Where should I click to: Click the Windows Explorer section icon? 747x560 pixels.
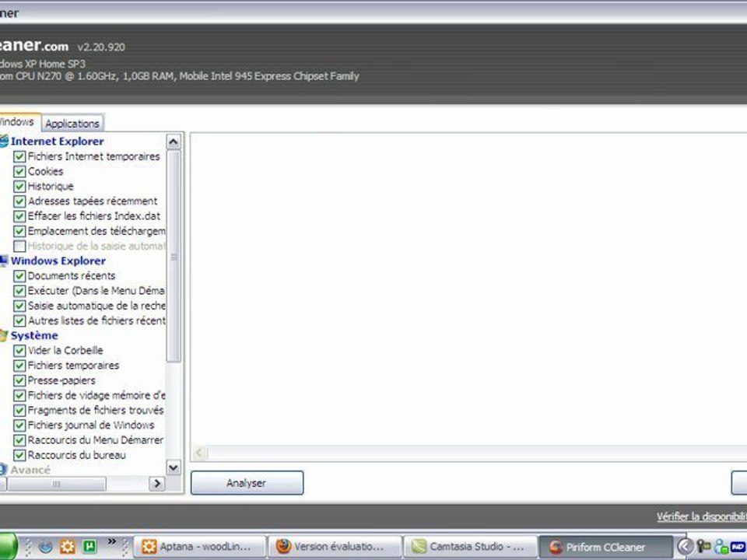pos(4,261)
